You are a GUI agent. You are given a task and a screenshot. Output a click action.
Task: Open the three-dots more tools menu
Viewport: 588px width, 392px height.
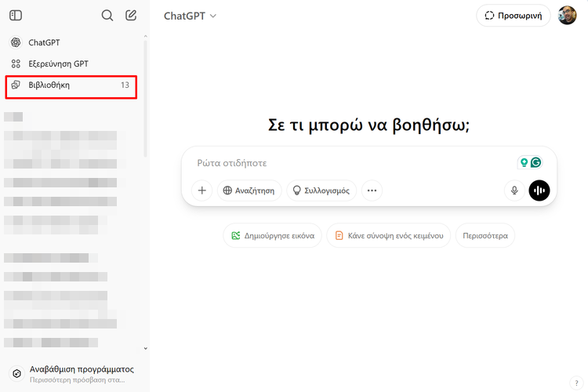[372, 191]
